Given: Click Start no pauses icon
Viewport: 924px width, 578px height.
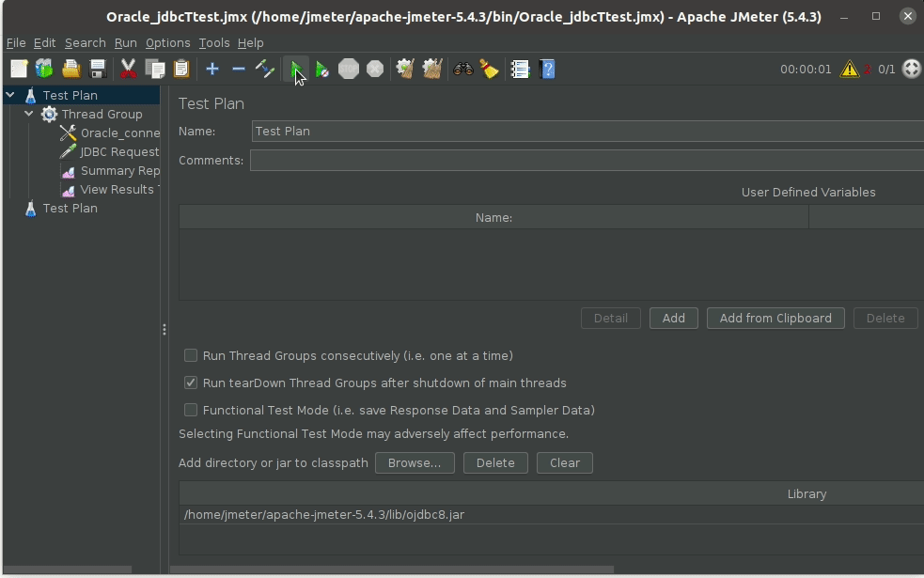Looking at the screenshot, I should click(x=321, y=69).
